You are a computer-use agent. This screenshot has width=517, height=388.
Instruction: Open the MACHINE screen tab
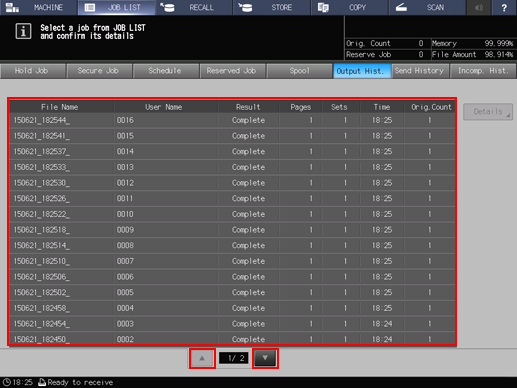(39, 7)
